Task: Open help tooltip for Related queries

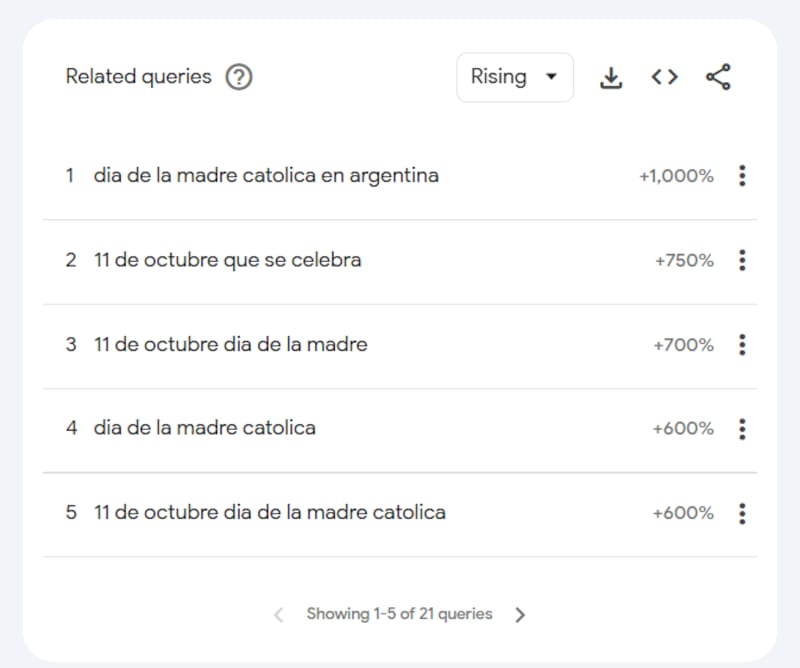Action: pyautogui.click(x=239, y=77)
